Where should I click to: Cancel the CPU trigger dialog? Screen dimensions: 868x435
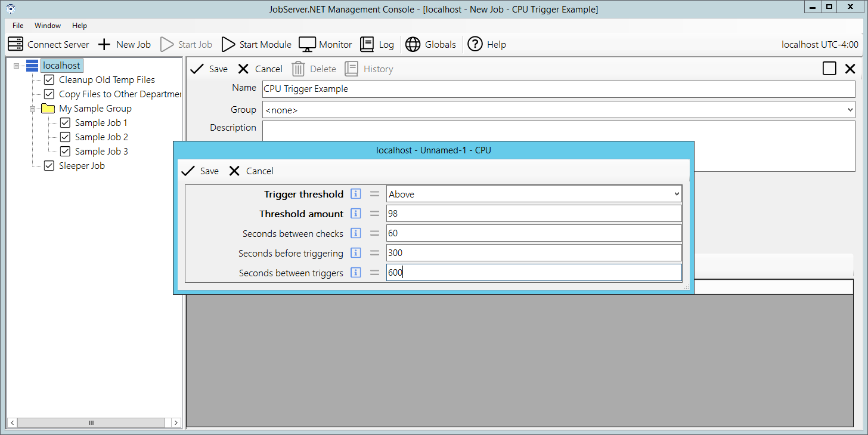click(252, 171)
